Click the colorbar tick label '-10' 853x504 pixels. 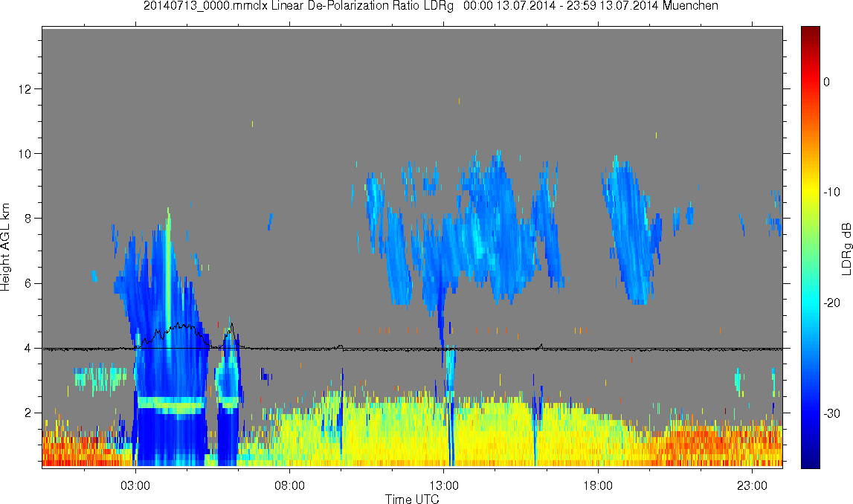point(831,192)
